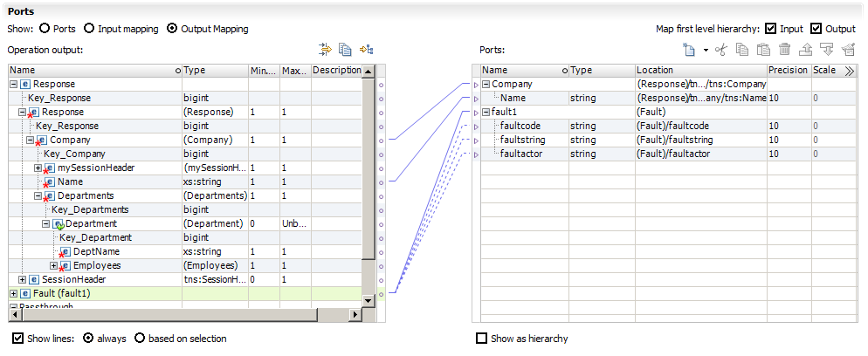The image size is (868, 356).
Task: Uncheck the Show lines checkbox
Action: [x=18, y=339]
